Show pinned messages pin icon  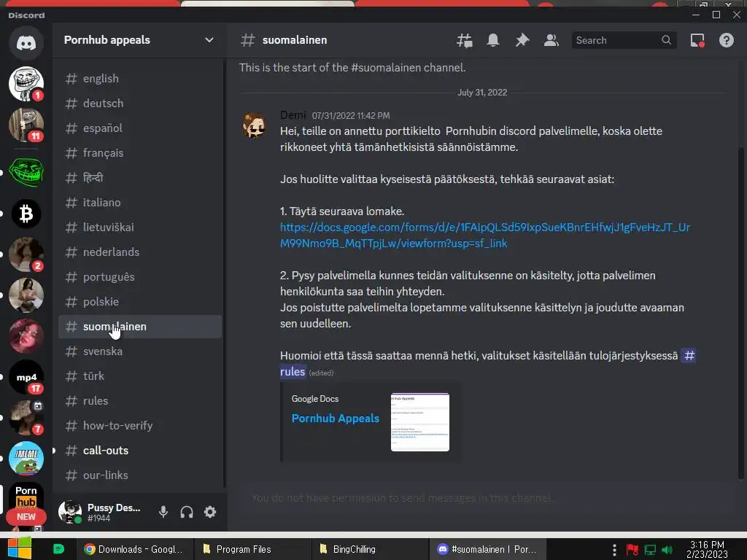tap(522, 41)
